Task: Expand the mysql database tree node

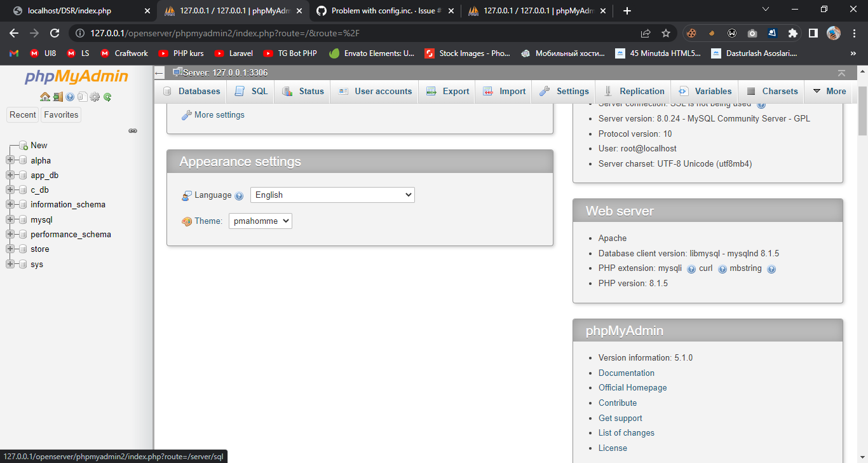Action: coord(10,219)
